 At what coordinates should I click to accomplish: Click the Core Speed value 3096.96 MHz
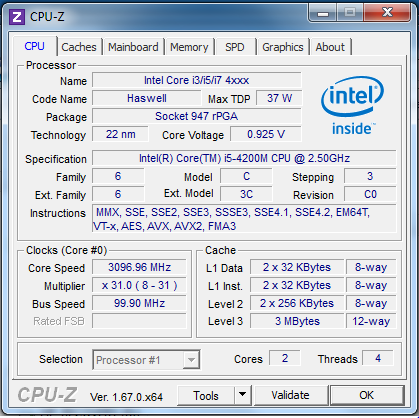coord(139,267)
